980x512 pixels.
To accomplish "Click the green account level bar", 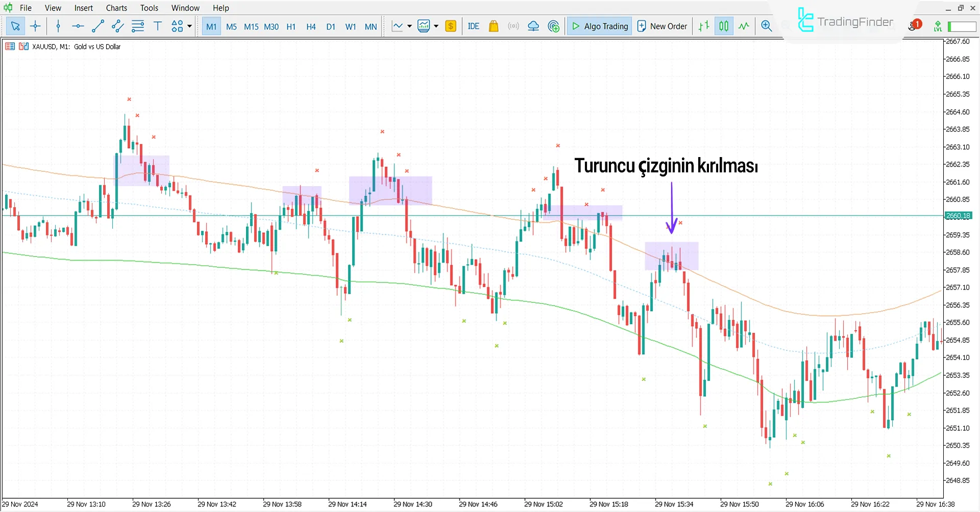I will tap(962, 26).
